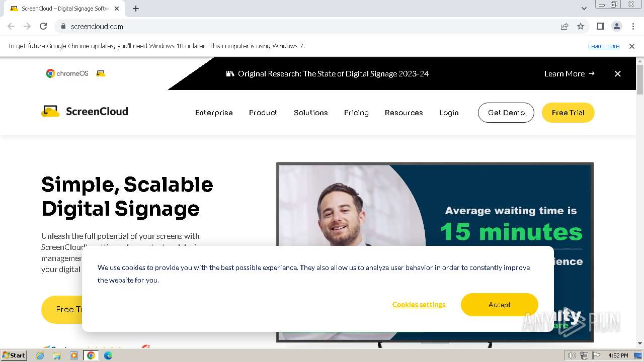Open the share page icon
Image resolution: width=644 pixels, height=362 pixels.
click(565, 26)
